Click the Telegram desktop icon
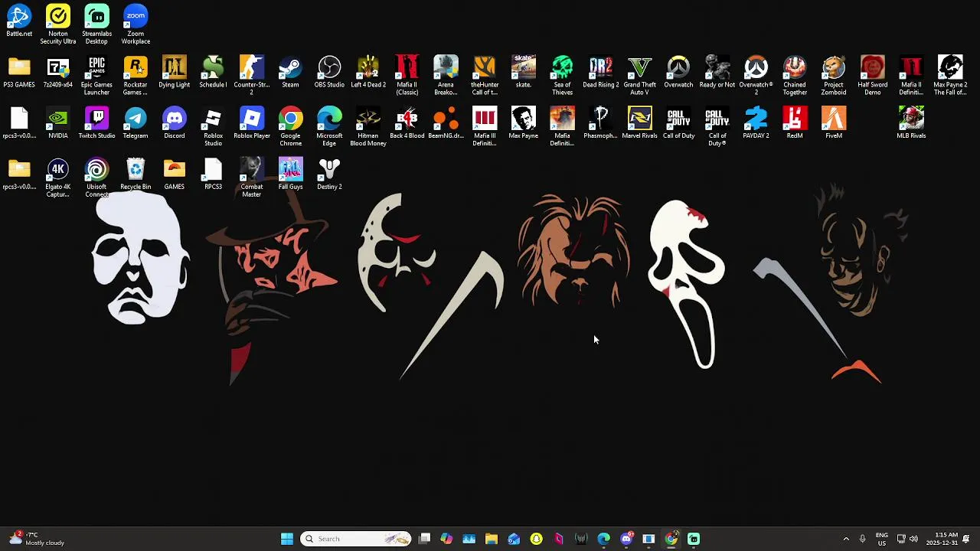The height and width of the screenshot is (551, 980). pyautogui.click(x=136, y=124)
